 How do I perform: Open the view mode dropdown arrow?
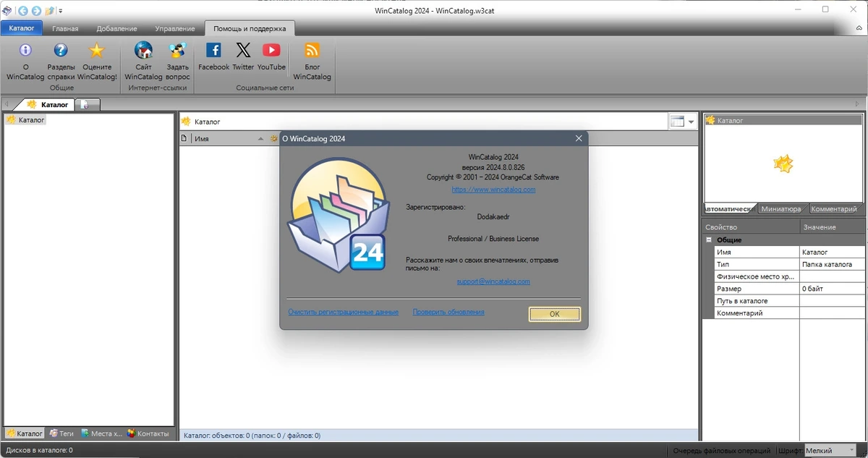click(x=691, y=122)
